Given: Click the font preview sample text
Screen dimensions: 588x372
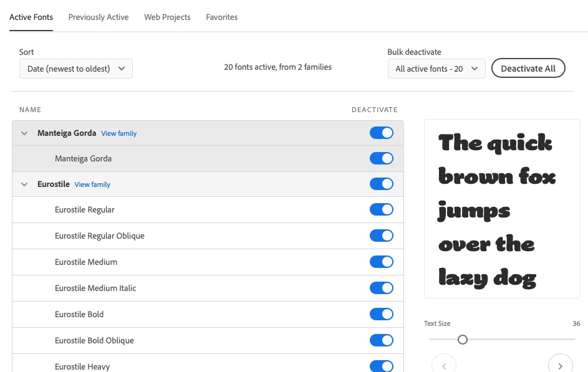Looking at the screenshot, I should click(x=496, y=211).
